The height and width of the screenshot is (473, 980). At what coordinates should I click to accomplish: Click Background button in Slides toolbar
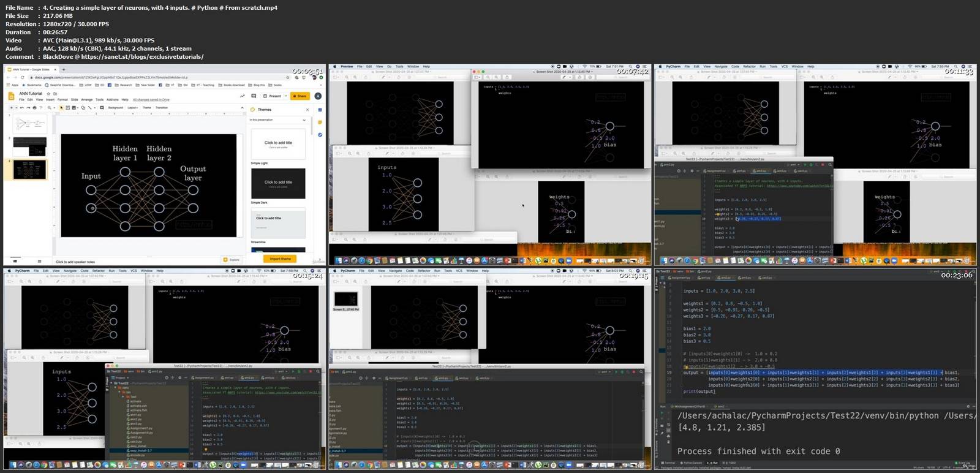coord(116,107)
